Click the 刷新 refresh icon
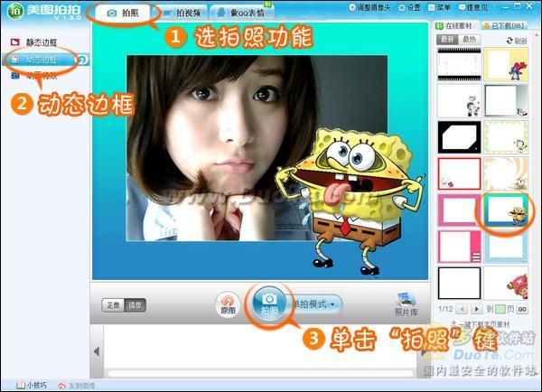 pyautogui.click(x=517, y=41)
